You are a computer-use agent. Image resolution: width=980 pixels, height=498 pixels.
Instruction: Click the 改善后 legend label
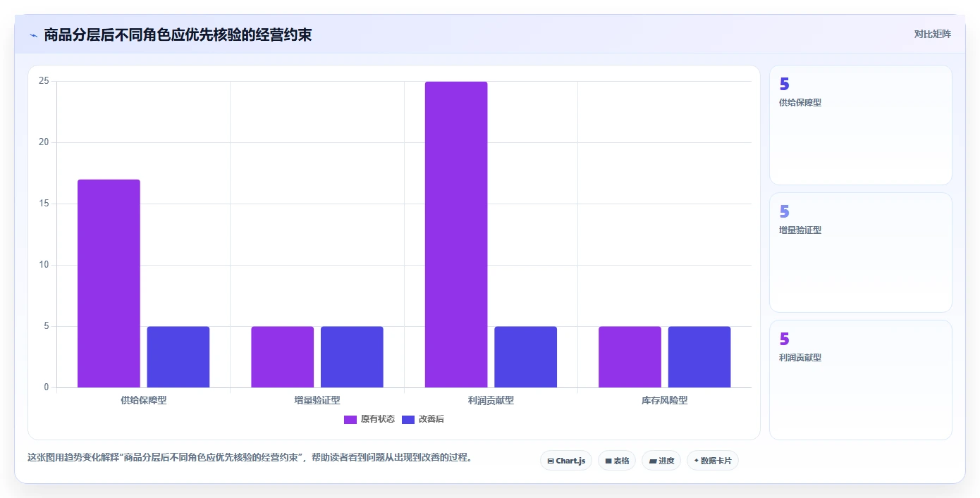pos(431,419)
